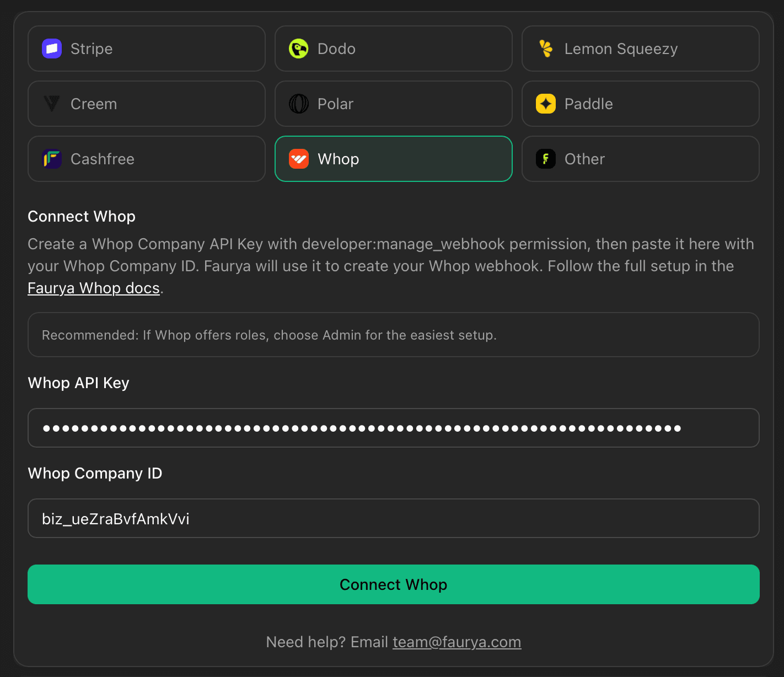This screenshot has height=677, width=784.
Task: Choose the Other provider option
Action: coord(641,159)
